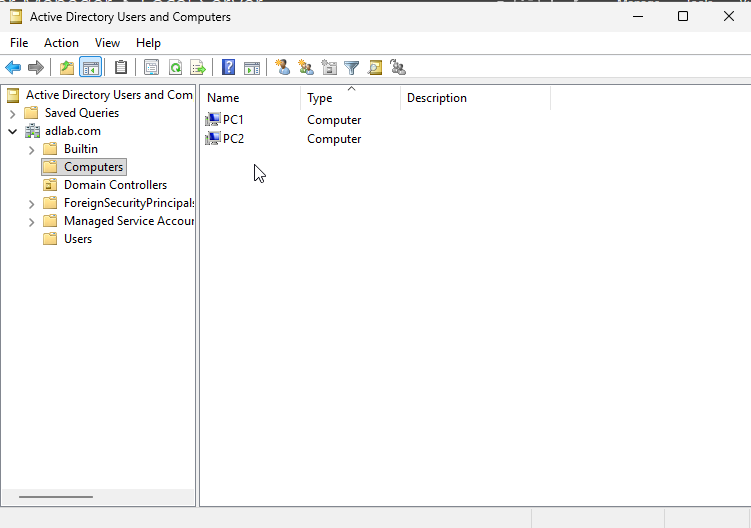
Task: Collapse the adlab.com domain node
Action: pyautogui.click(x=13, y=131)
